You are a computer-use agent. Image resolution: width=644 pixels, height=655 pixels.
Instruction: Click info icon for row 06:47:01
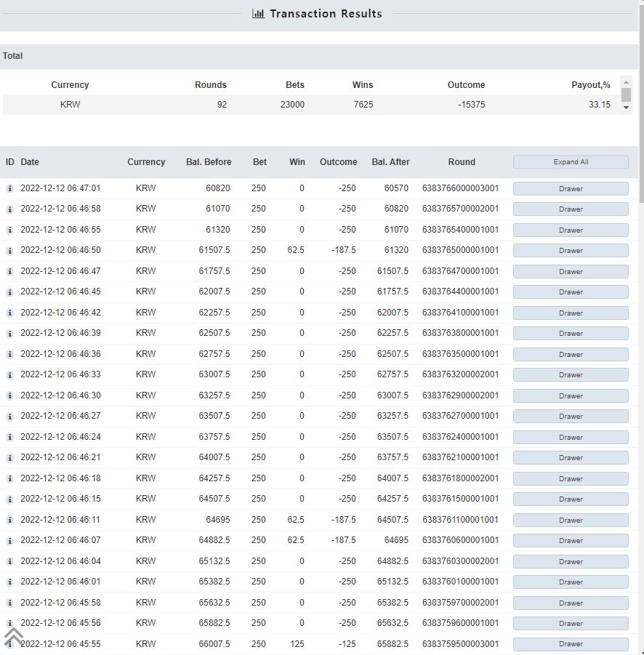click(x=10, y=189)
